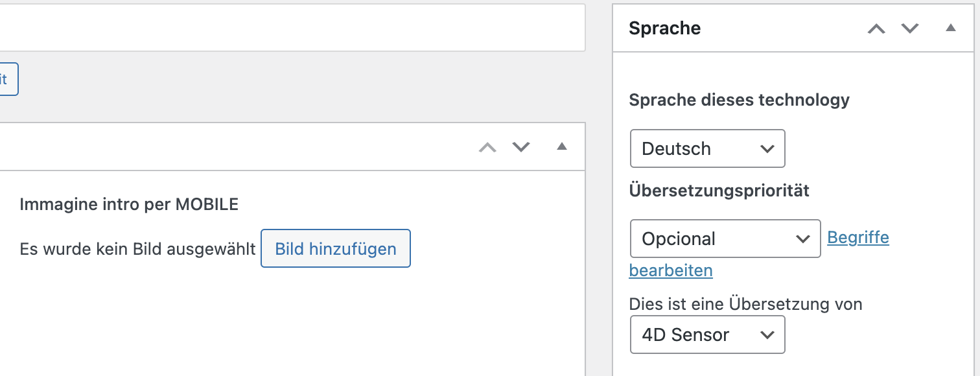This screenshot has width=980, height=376.
Task: Open the Opcional translation priority dropdown
Action: point(725,239)
